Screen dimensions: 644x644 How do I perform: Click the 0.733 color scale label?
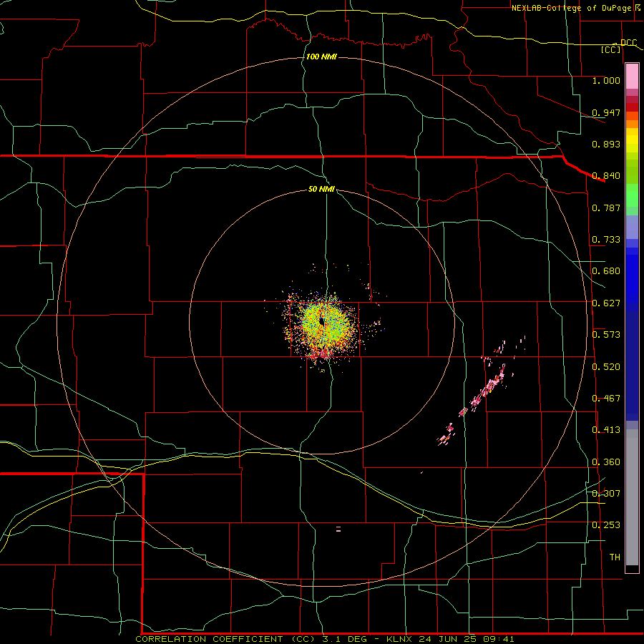pos(606,240)
